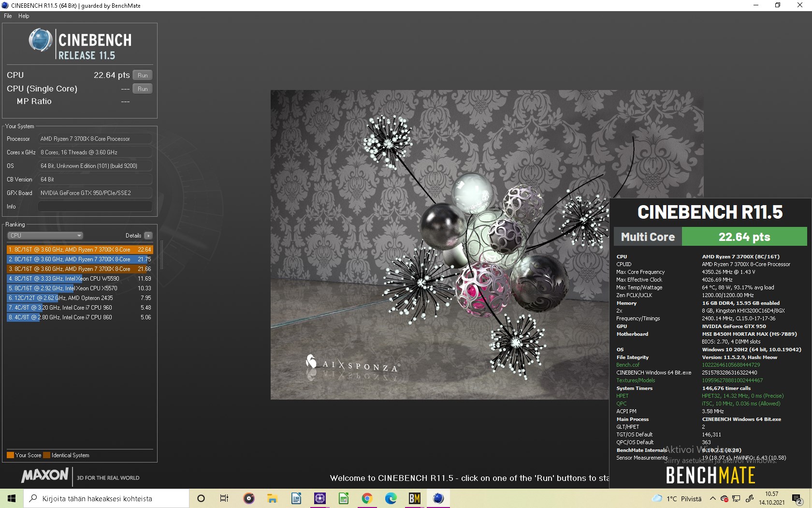This screenshot has height=508, width=812.
Task: Open network status tray icon
Action: tap(737, 499)
